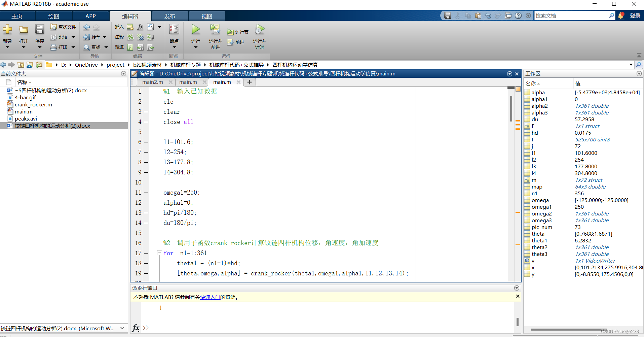The height and width of the screenshot is (337, 644).
Task: Expand the Save (保存) dropdown arrow
Action: coord(40,47)
